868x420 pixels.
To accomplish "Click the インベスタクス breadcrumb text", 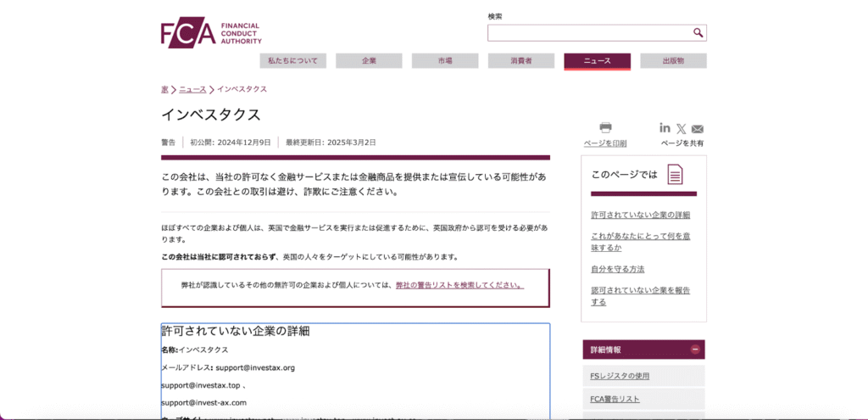I will [242, 89].
